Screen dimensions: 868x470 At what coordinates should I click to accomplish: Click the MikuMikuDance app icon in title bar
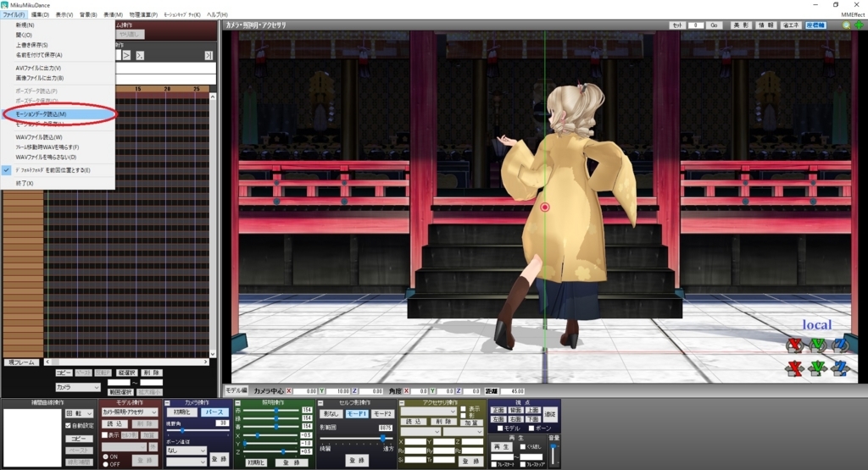[5, 5]
